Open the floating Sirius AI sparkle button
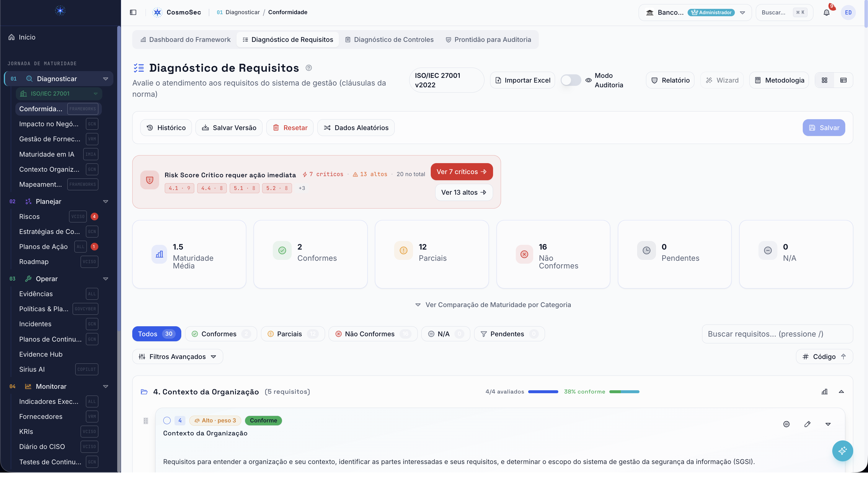 click(842, 451)
